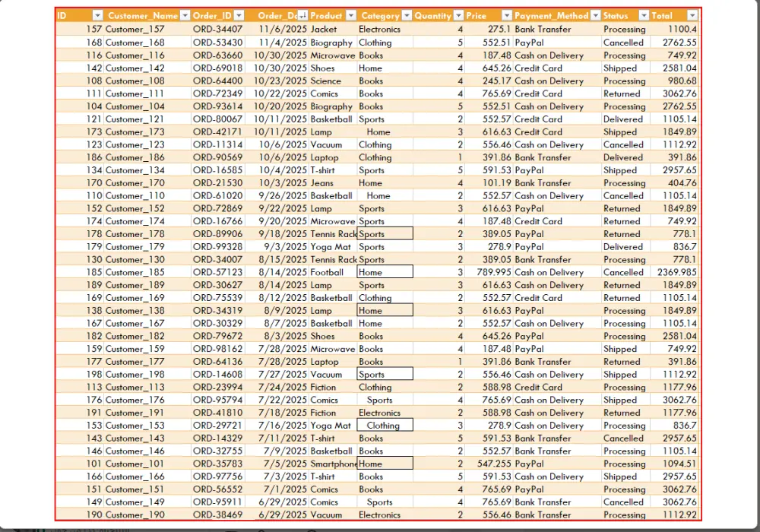Select order cell ORD-16585
Image resolution: width=760 pixels, height=532 pixels.
(217, 170)
